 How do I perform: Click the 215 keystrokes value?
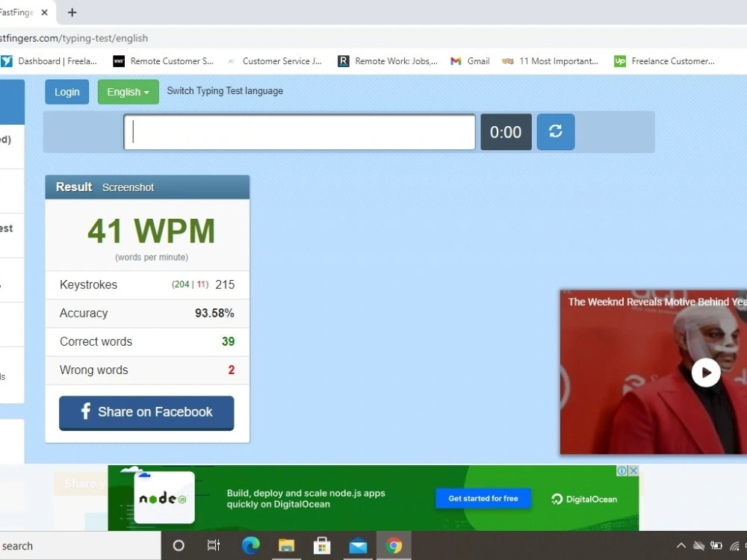point(225,284)
